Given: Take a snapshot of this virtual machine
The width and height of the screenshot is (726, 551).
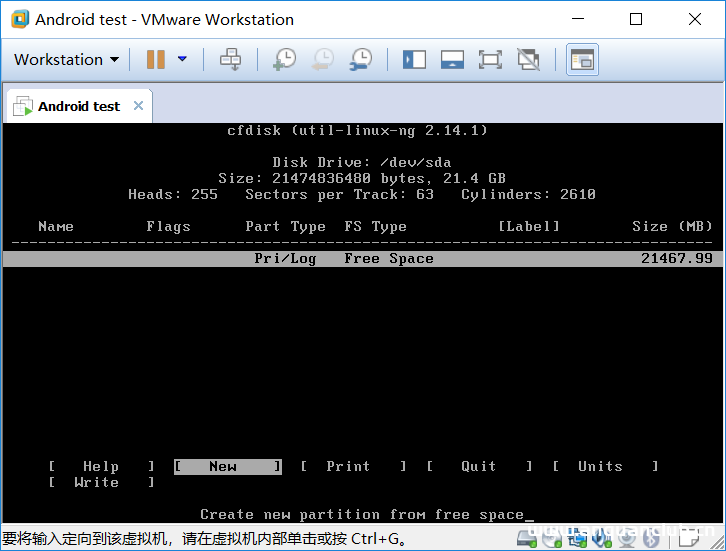Looking at the screenshot, I should [x=285, y=59].
